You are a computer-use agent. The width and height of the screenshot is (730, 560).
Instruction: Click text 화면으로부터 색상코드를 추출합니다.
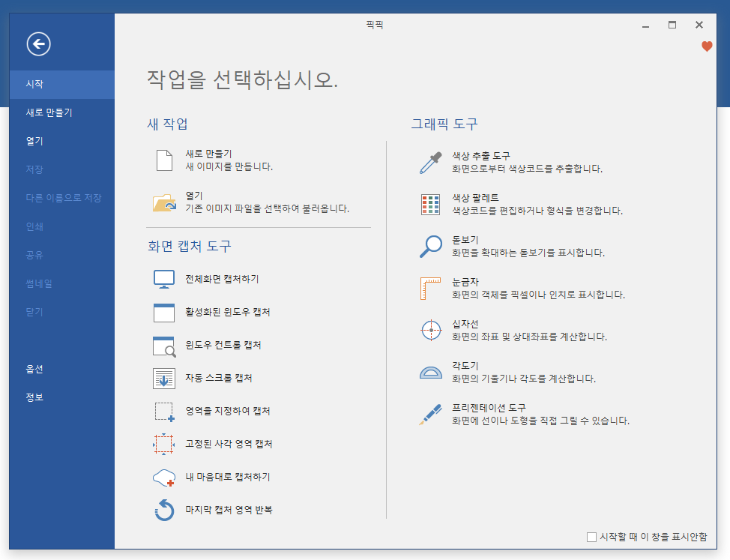pos(527,169)
